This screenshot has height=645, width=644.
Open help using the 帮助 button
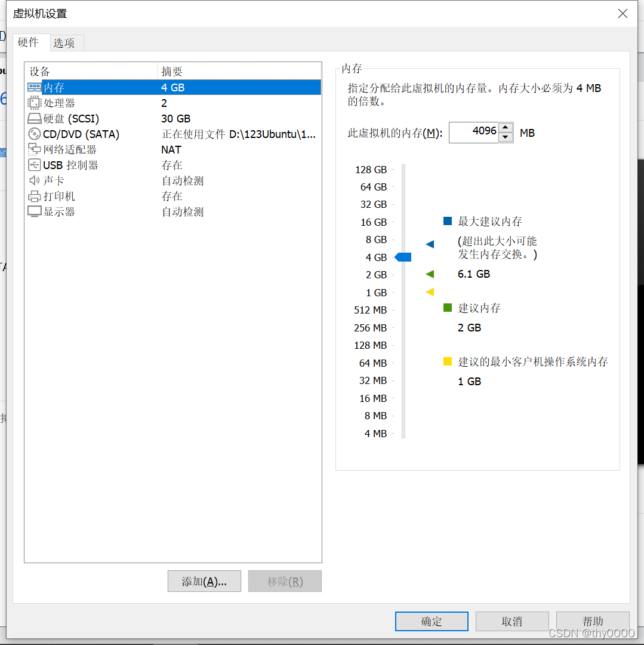(592, 621)
